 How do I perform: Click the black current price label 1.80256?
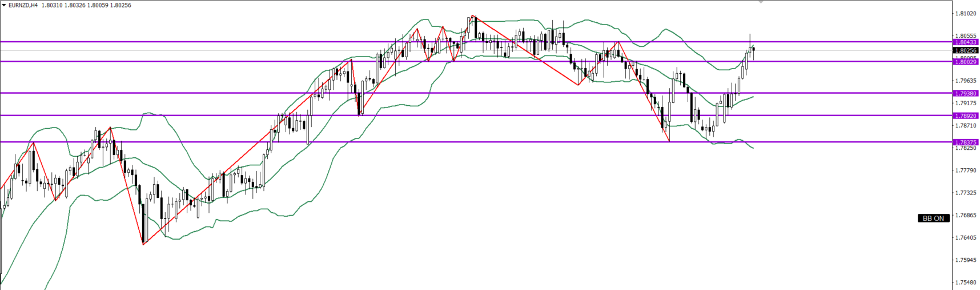click(965, 50)
